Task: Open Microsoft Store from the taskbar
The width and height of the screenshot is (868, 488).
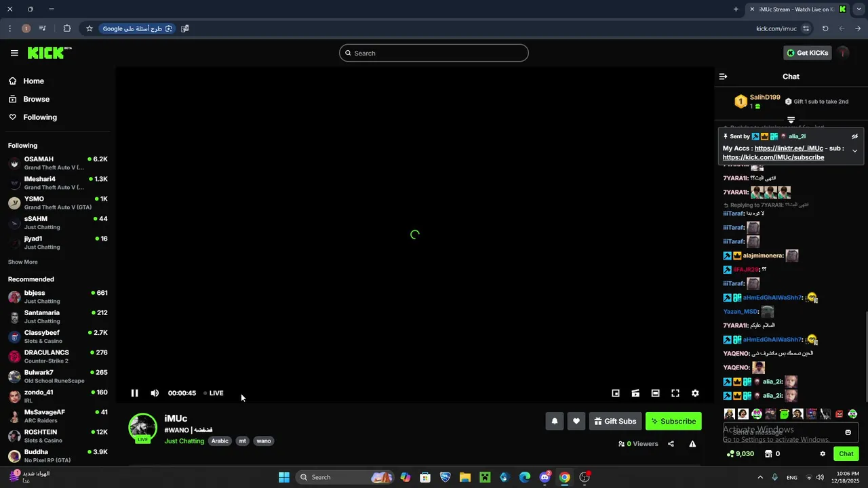Action: tap(425, 477)
